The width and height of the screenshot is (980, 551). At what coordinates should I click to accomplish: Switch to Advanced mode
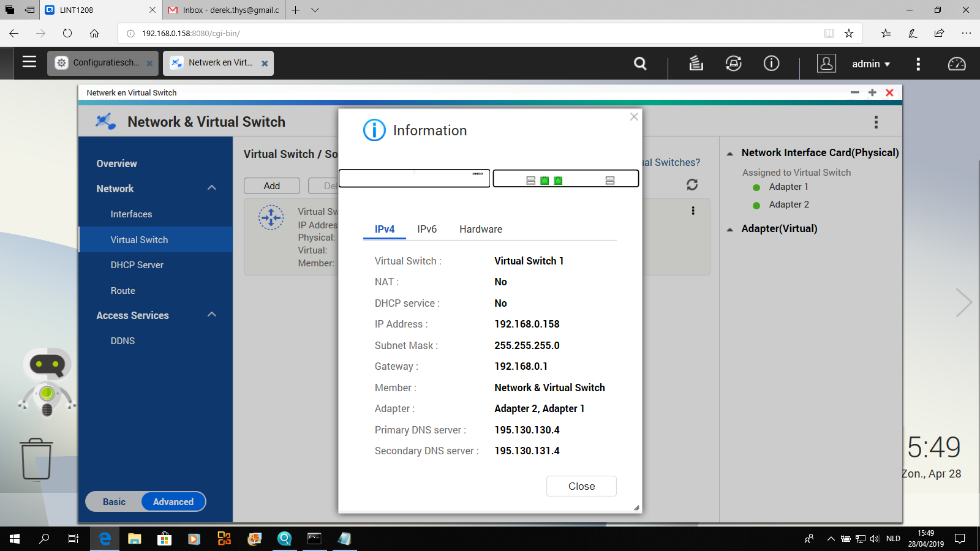(173, 501)
